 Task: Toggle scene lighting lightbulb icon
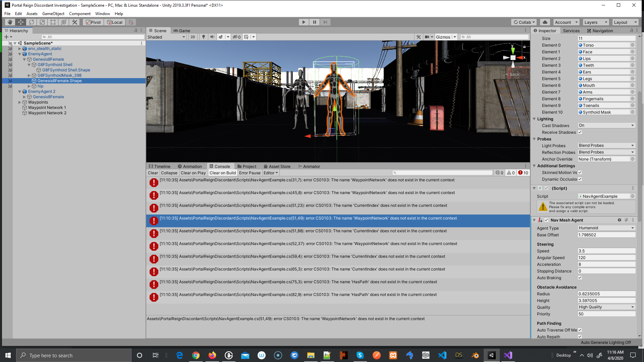(x=203, y=37)
